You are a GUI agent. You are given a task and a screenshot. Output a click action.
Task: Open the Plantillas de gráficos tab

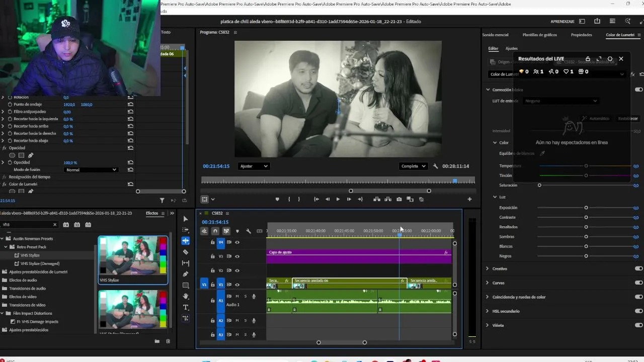point(540,35)
